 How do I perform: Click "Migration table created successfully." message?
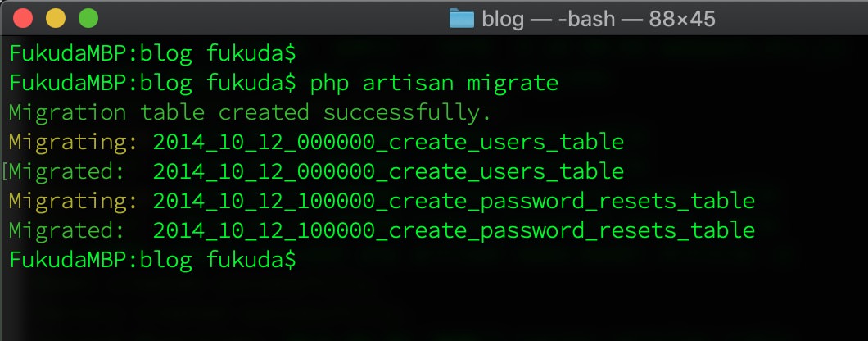[251, 112]
